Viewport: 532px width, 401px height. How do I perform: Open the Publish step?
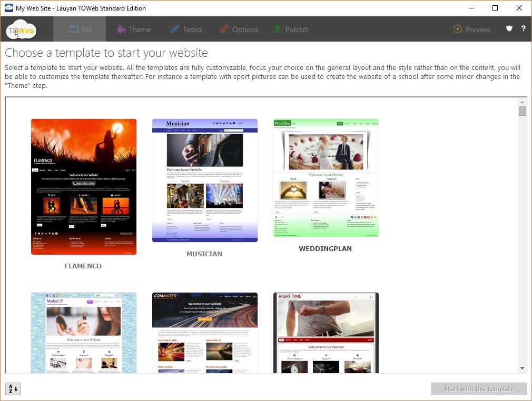pos(291,29)
